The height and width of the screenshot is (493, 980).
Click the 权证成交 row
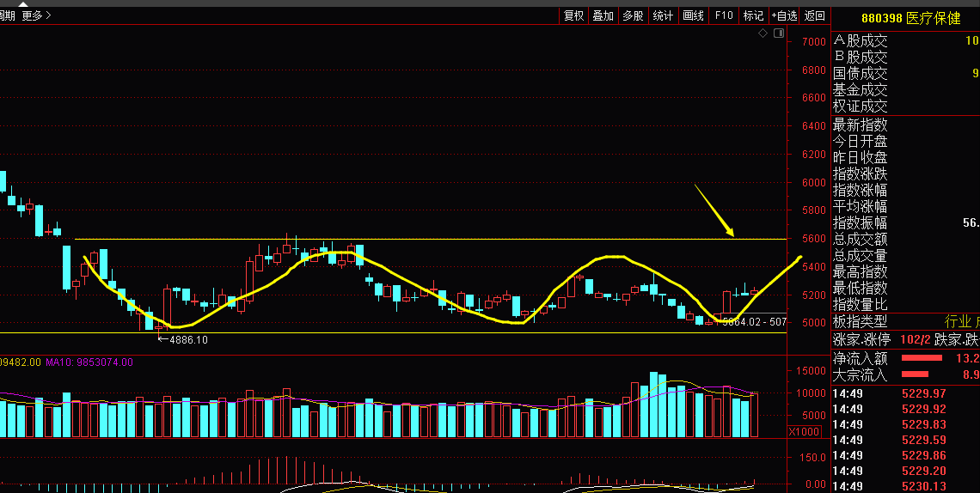pyautogui.click(x=905, y=107)
